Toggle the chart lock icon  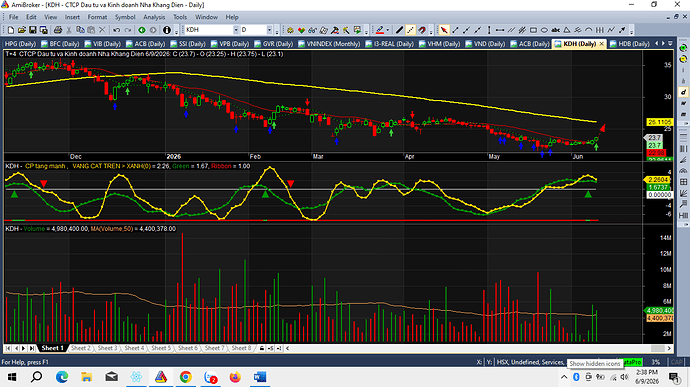[x=262, y=348]
